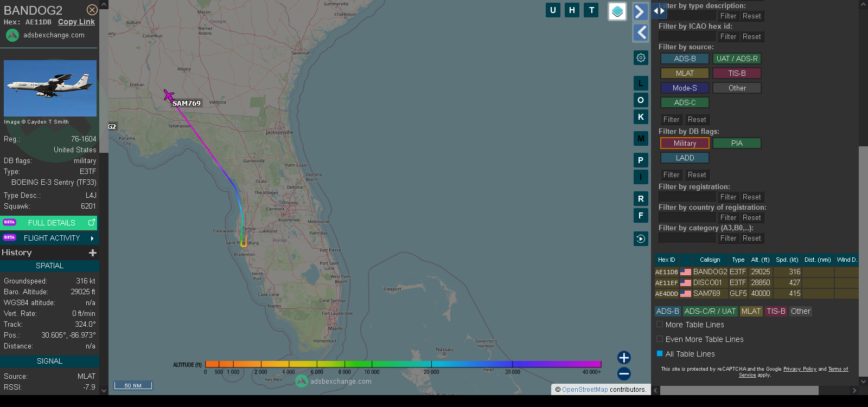Select BANDOG2 row in aircraft table
The image size is (868, 407).
pos(756,272)
